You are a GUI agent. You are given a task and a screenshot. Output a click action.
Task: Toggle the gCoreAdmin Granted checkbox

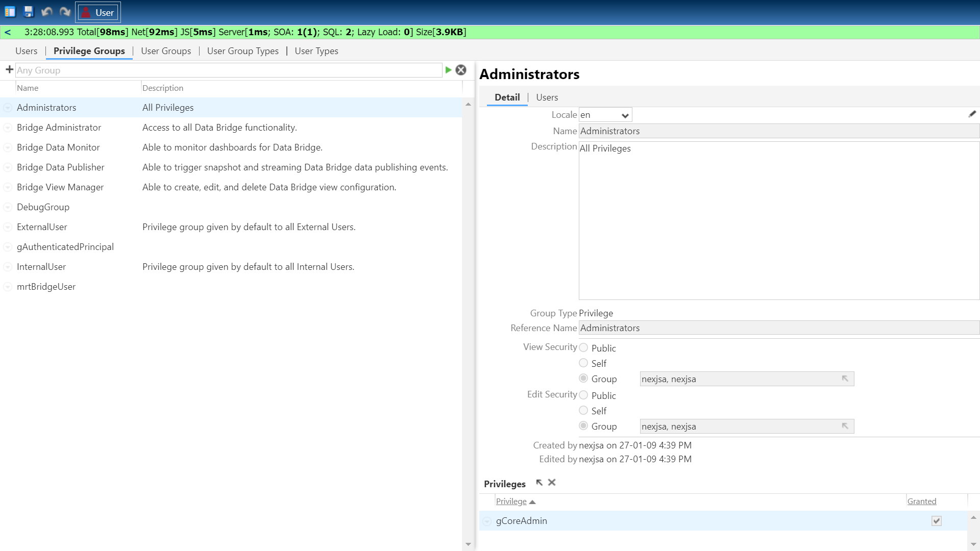936,521
